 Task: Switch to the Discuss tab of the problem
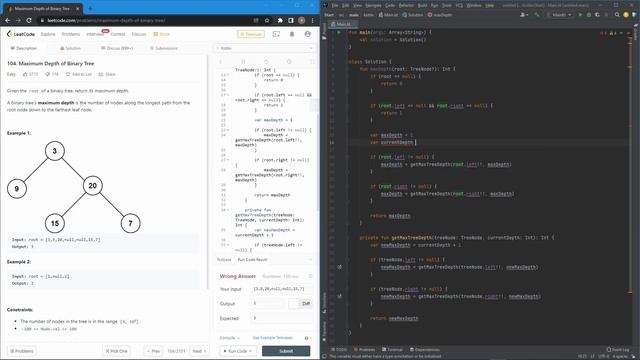point(117,48)
